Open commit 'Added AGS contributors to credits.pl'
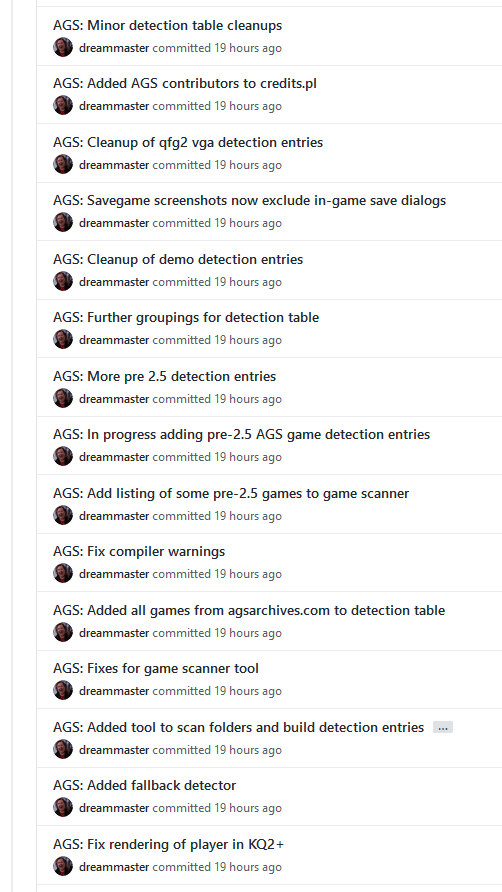This screenshot has width=502, height=892. 185,84
